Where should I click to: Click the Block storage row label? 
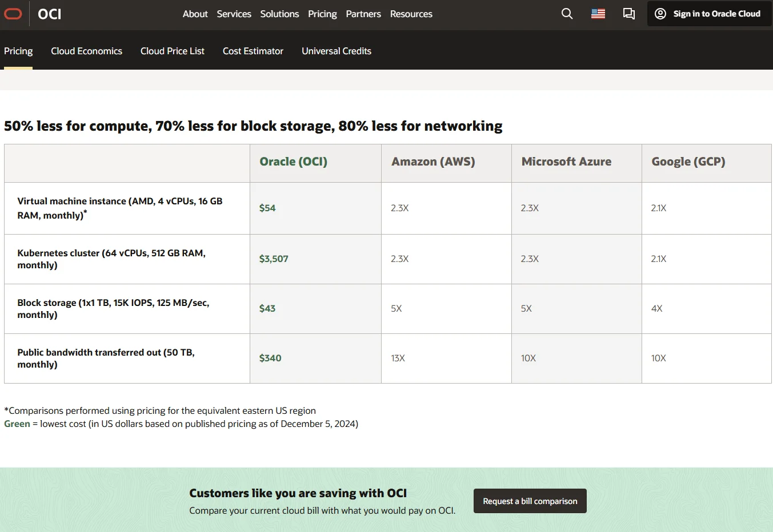pyautogui.click(x=113, y=308)
